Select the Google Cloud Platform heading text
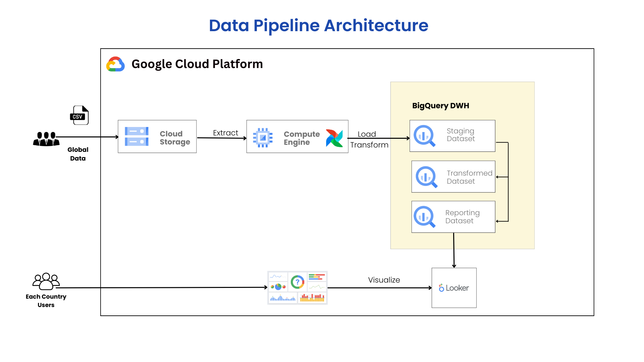The width and height of the screenshot is (644, 362). [x=197, y=64]
